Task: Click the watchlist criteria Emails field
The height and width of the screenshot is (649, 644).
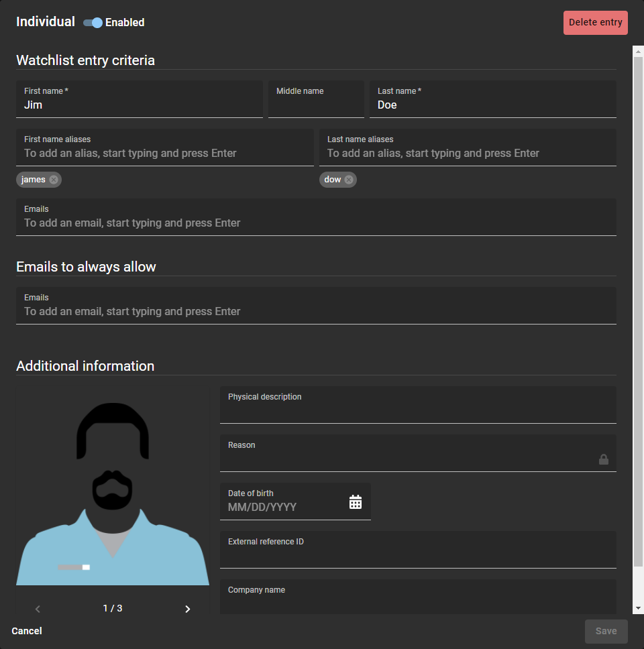Action: tap(316, 223)
